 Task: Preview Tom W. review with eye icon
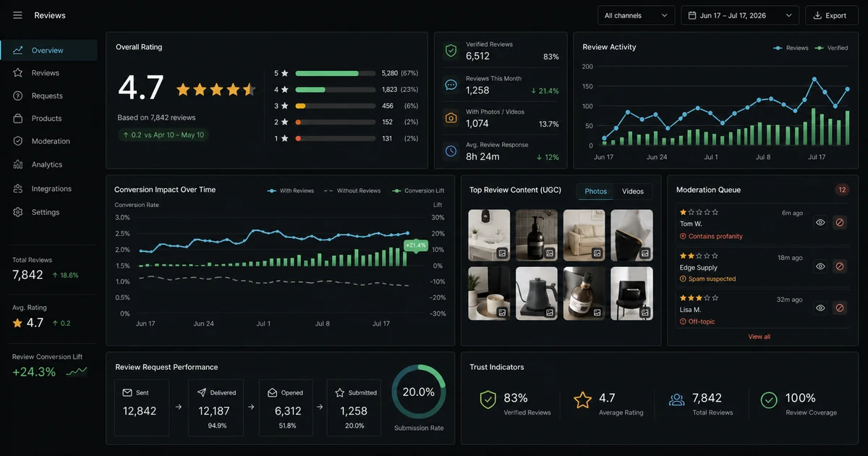pos(820,223)
